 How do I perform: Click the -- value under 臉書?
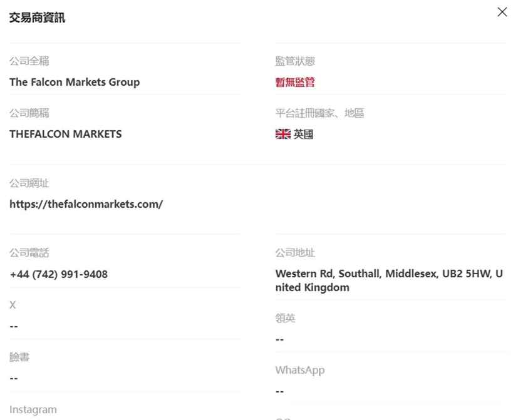click(14, 378)
